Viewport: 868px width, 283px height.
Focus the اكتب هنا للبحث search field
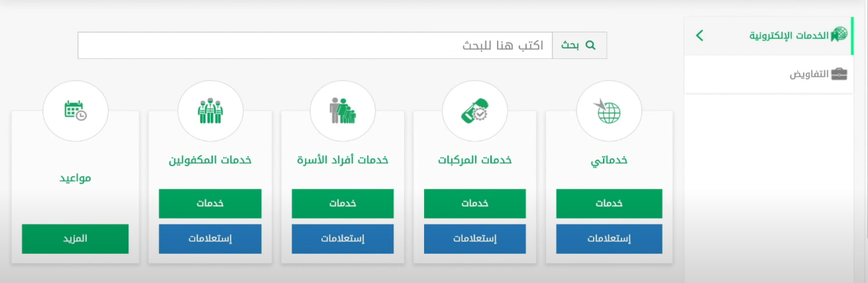(x=315, y=45)
